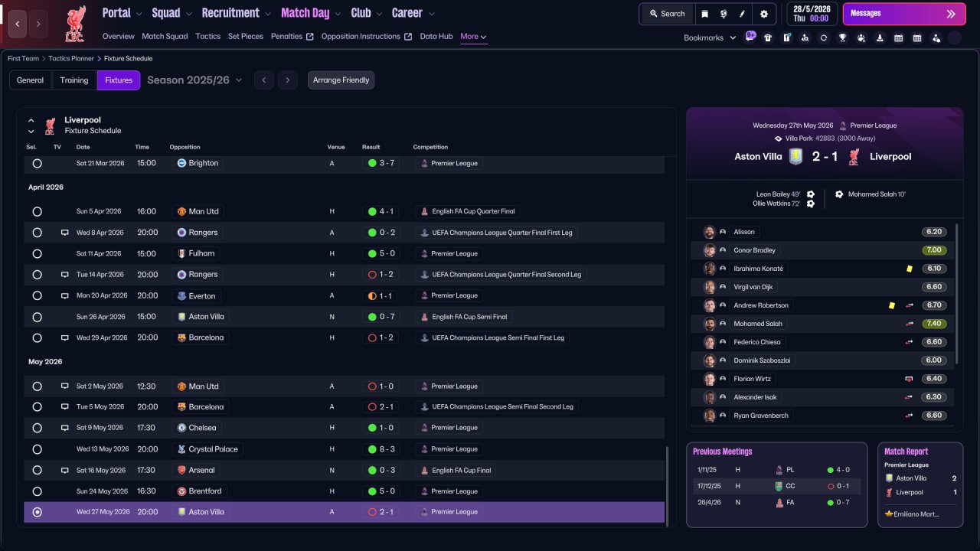Screen dimensions: 980x551
Task: Click the substitution arrow icon beside Salah
Action: tap(909, 324)
